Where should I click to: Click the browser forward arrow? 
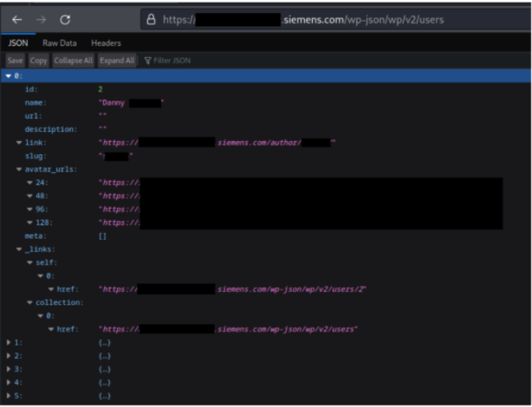pyautogui.click(x=41, y=20)
